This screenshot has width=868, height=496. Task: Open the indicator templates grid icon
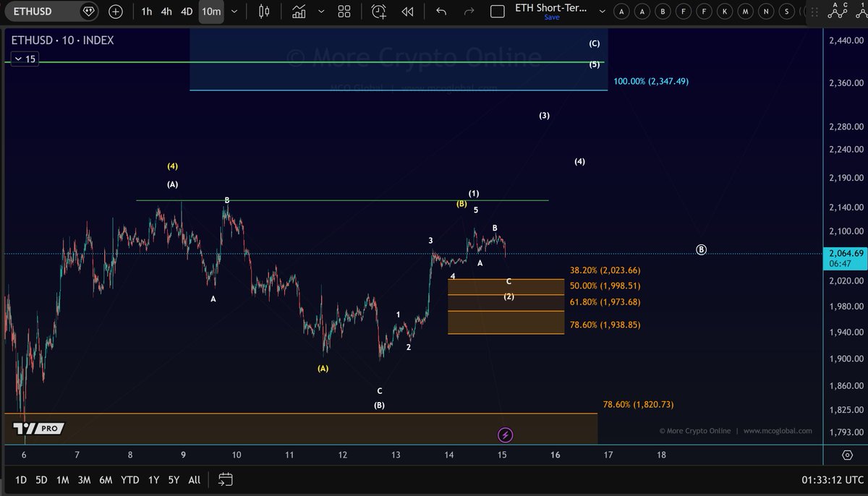coord(344,12)
